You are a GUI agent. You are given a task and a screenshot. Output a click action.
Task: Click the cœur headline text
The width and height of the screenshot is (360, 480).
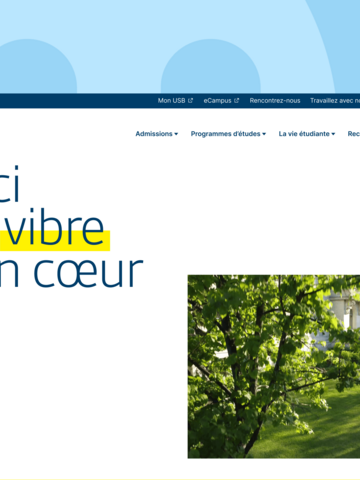click(x=88, y=272)
